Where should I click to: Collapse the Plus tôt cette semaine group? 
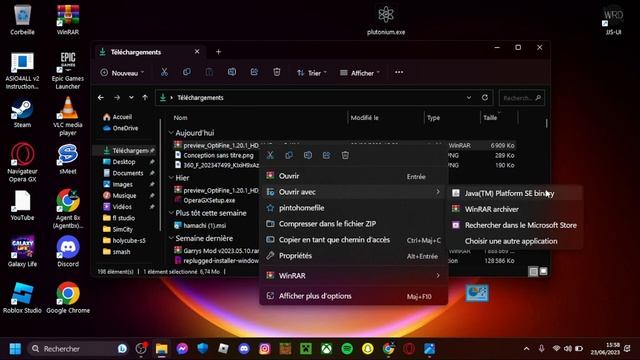pos(171,213)
